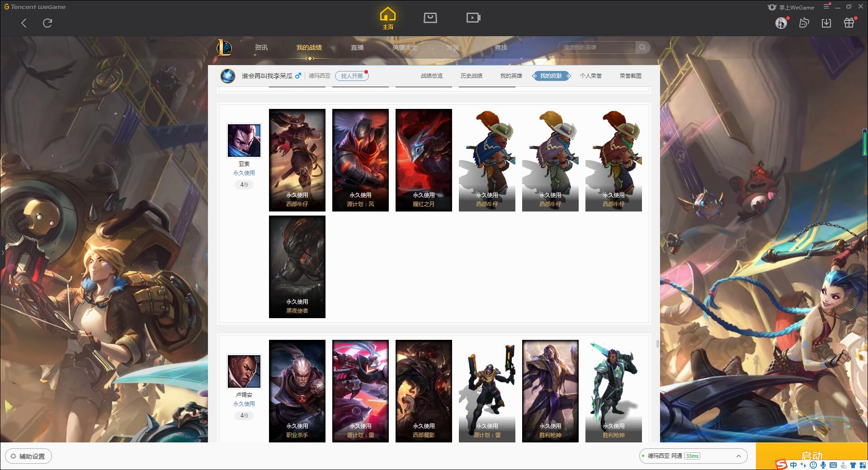Click Sogou microphone voice input icon
868x470 pixels.
coord(823,465)
